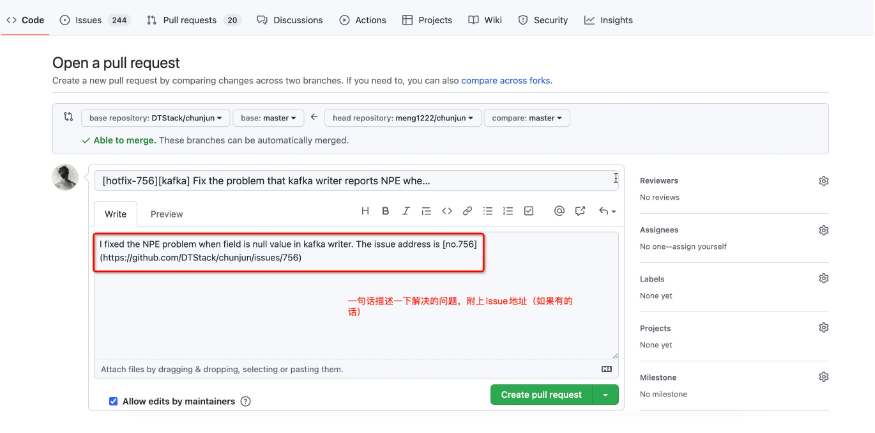
Task: Open the Issues tab
Action: coord(95,19)
